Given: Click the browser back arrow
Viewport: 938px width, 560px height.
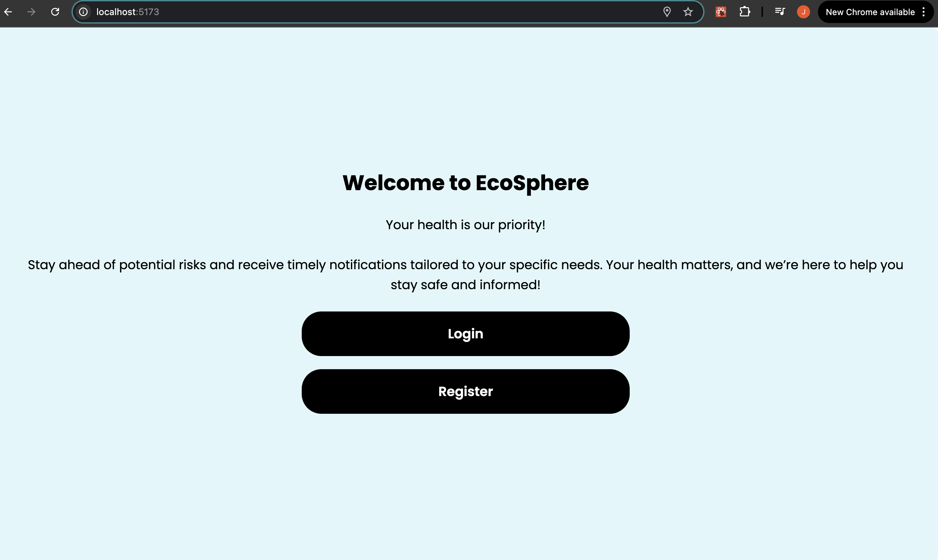Looking at the screenshot, I should (8, 12).
